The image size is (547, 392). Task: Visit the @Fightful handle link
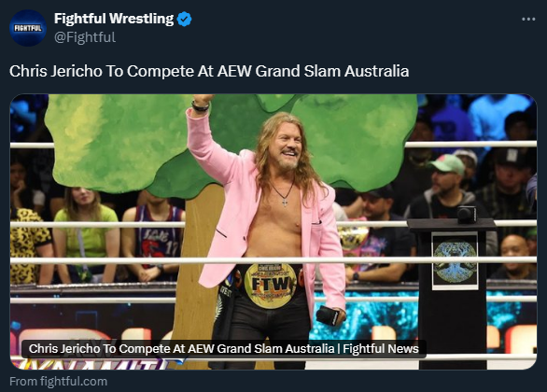(85, 37)
